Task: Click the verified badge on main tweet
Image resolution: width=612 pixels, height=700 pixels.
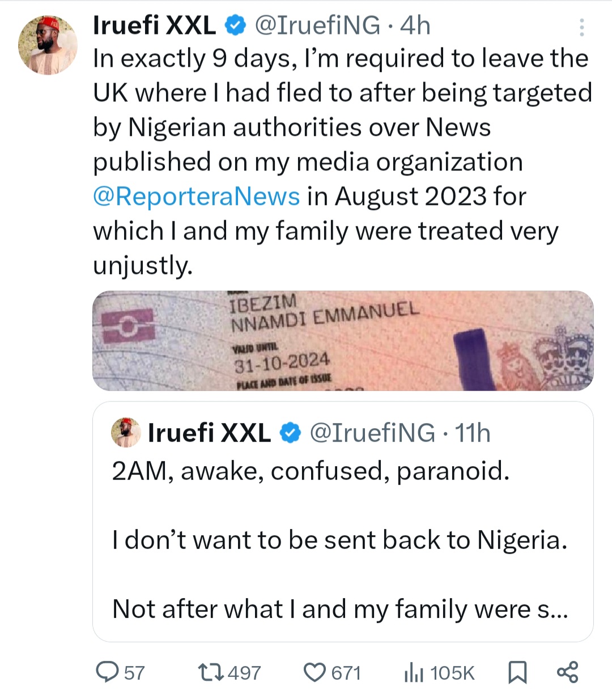Action: click(235, 25)
